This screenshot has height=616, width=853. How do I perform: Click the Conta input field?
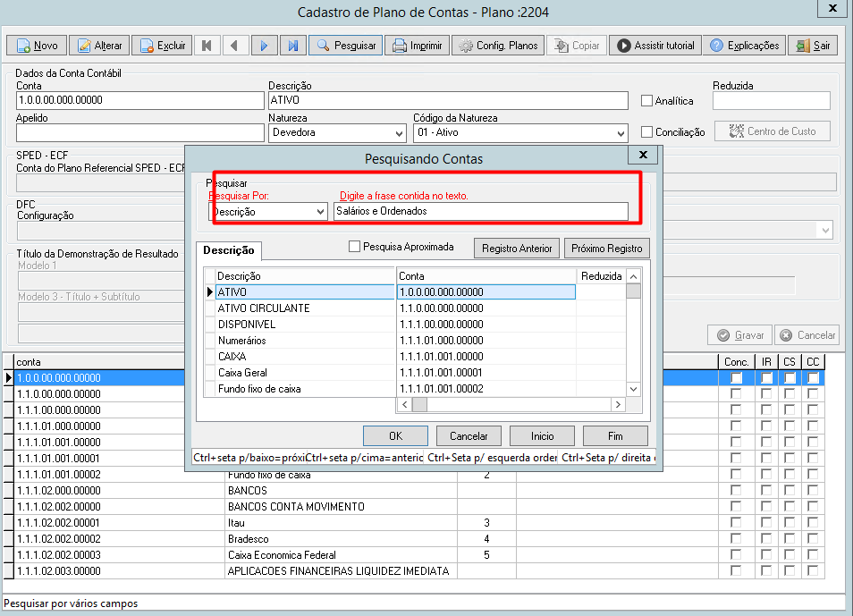tap(140, 100)
